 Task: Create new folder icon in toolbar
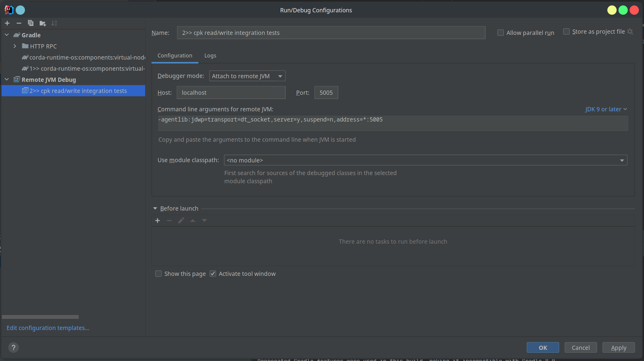42,23
